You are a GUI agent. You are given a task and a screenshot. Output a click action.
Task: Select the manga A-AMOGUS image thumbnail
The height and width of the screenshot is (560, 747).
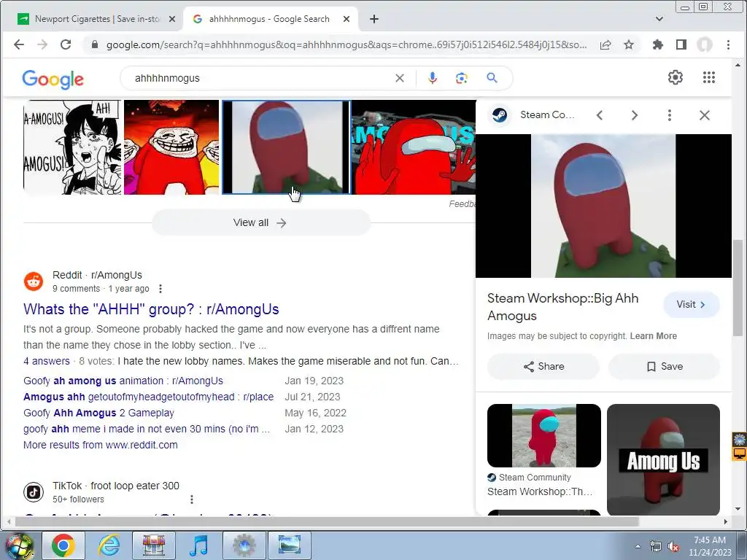[72, 147]
